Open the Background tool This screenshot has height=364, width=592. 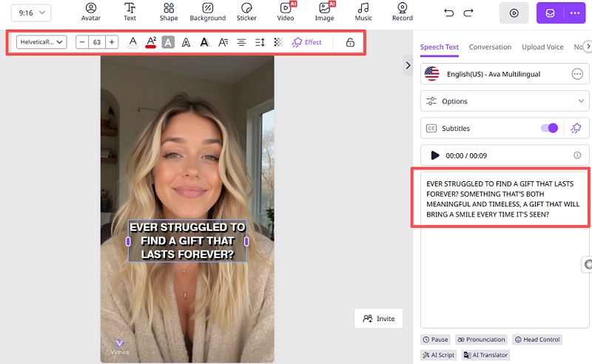tap(208, 12)
